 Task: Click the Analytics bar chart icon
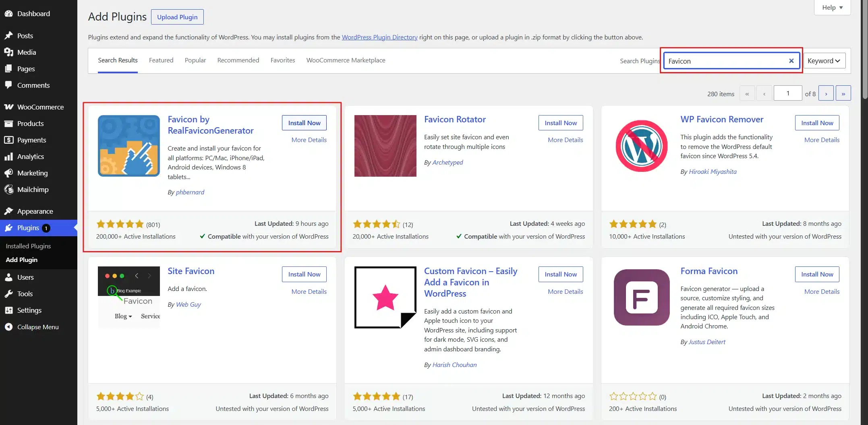coord(8,157)
